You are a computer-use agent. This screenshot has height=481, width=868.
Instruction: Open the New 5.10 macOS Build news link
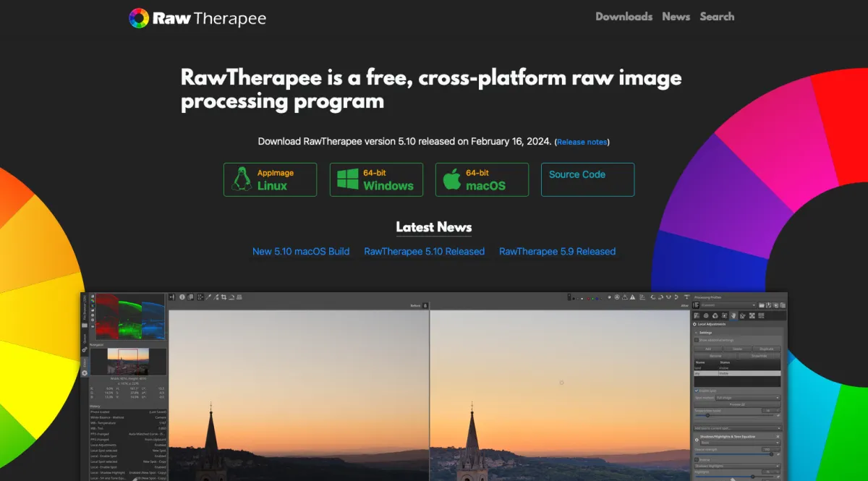tap(301, 252)
